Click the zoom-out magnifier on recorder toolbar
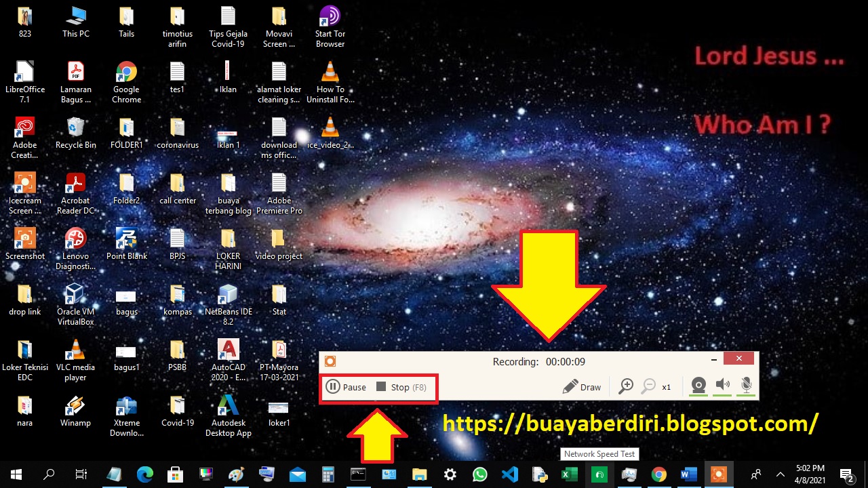Viewport: 868px width, 488px height. click(x=648, y=386)
